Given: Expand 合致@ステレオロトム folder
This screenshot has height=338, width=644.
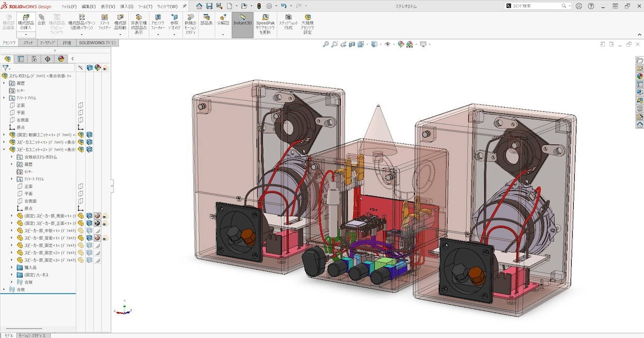Looking at the screenshot, I should 12,157.
